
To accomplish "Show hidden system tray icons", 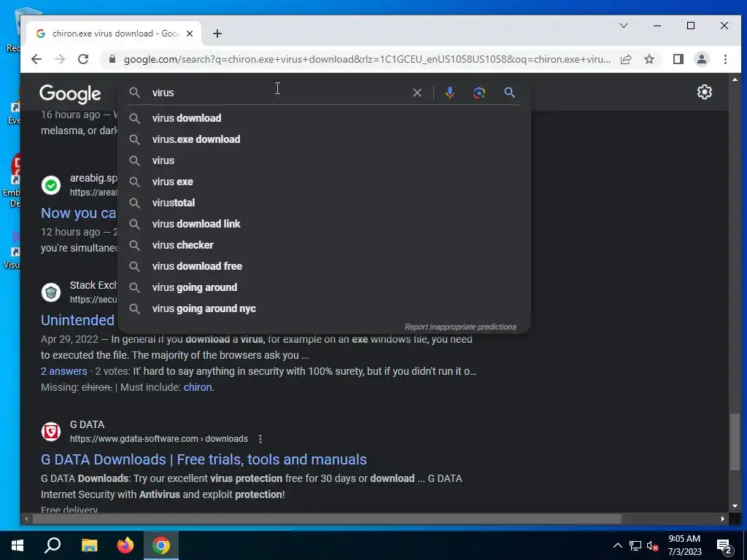I will [617, 545].
